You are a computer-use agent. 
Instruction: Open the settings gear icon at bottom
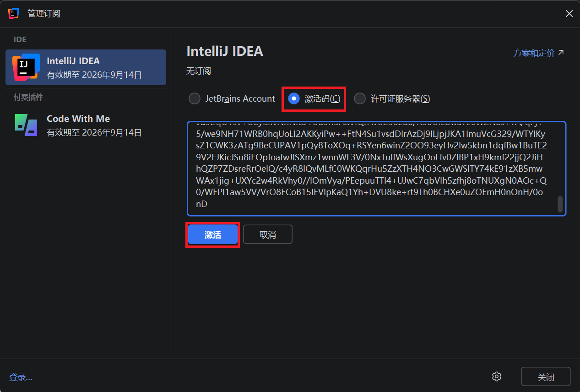(497, 376)
